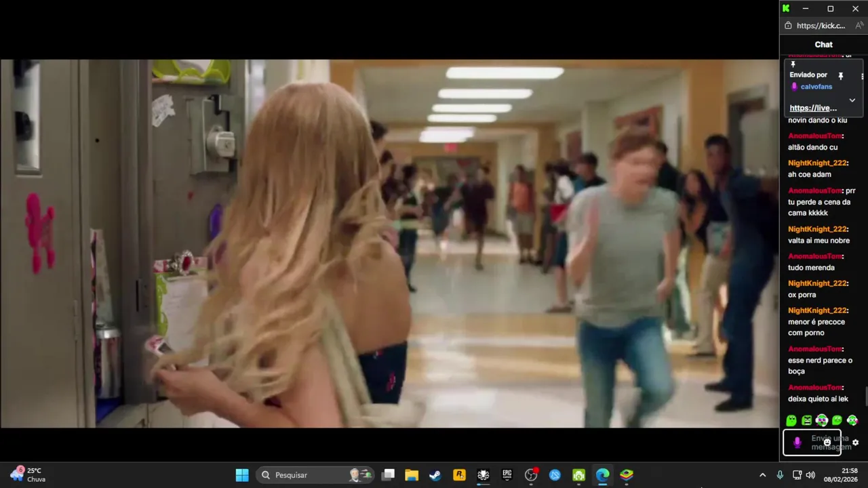Viewport: 868px width, 488px height.
Task: Open Task View on the taskbar
Action: point(388,475)
